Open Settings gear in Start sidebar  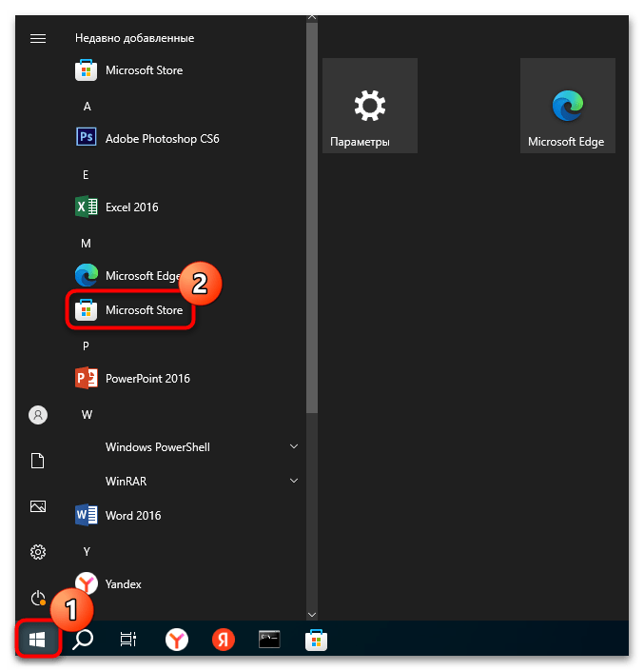[38, 552]
